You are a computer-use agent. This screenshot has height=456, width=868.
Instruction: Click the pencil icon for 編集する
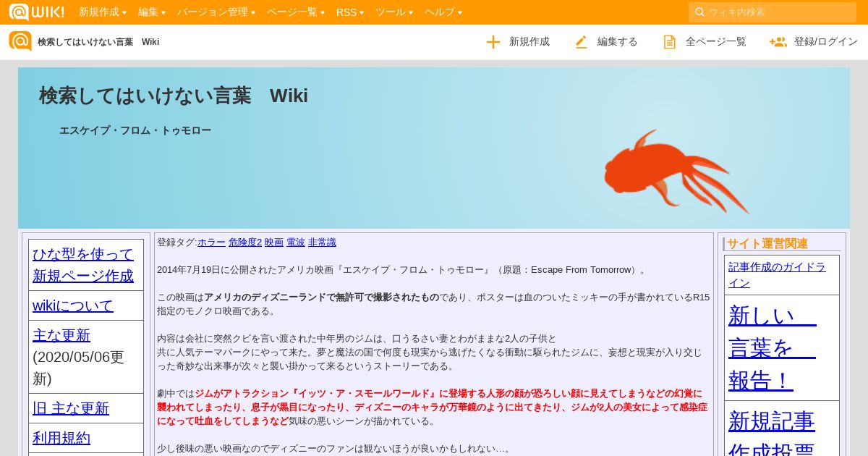tap(582, 42)
